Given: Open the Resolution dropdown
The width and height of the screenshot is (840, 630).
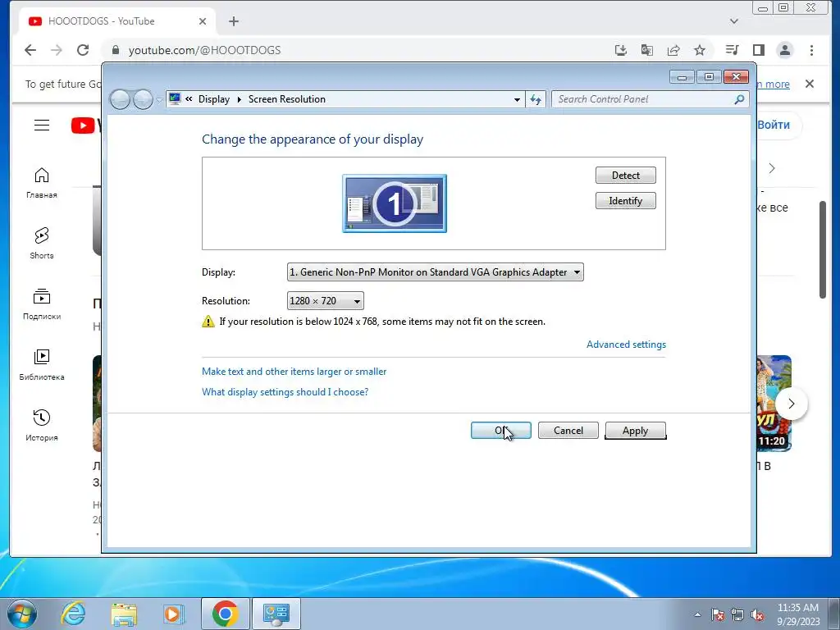Looking at the screenshot, I should tap(325, 301).
